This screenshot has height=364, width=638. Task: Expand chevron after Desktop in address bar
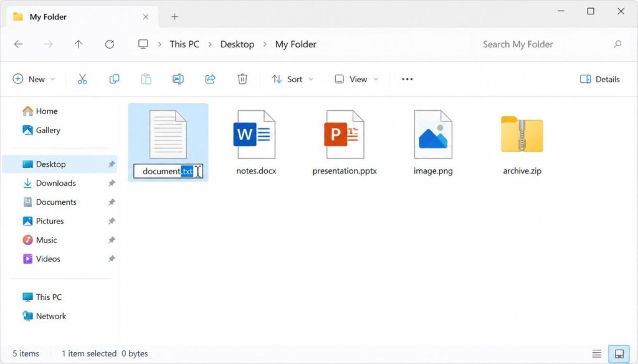(265, 44)
